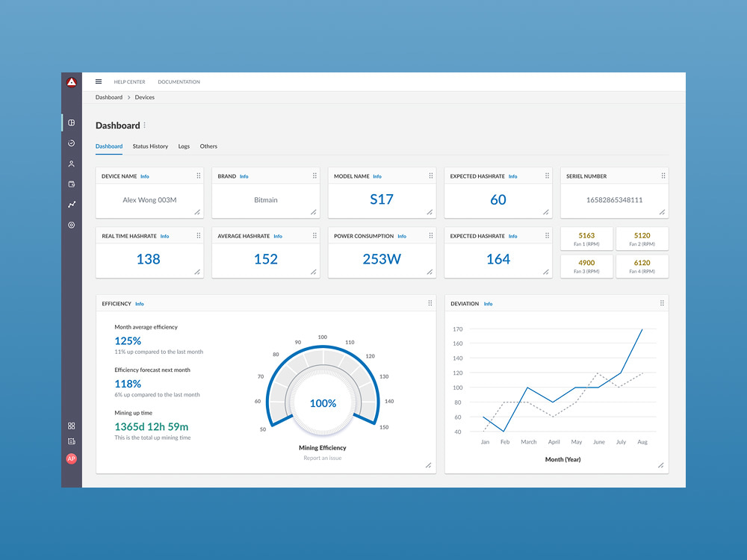
Task: Open the status check circle sidebar icon
Action: pos(72,143)
